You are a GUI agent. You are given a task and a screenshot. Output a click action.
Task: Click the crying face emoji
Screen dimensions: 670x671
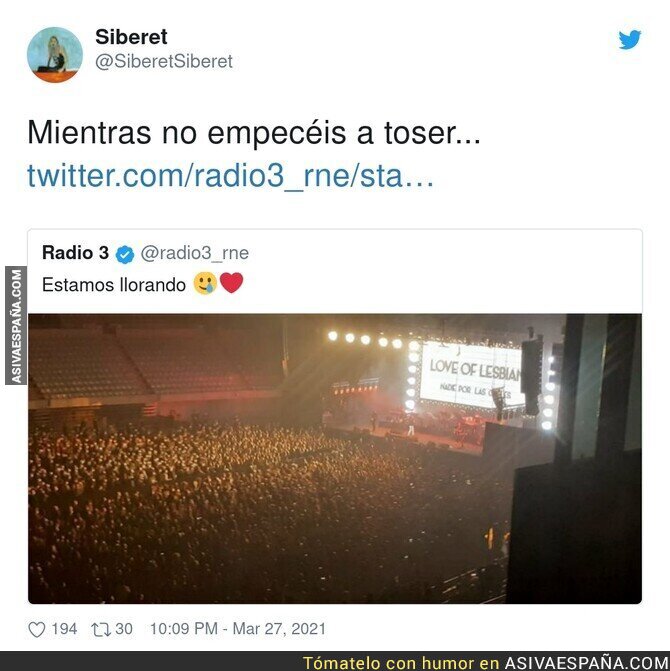click(205, 283)
